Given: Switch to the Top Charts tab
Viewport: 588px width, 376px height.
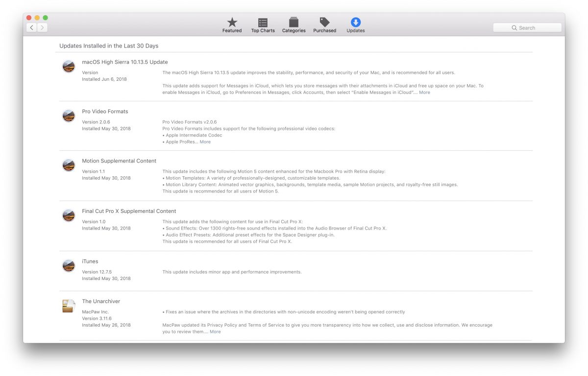Looking at the screenshot, I should pyautogui.click(x=263, y=25).
